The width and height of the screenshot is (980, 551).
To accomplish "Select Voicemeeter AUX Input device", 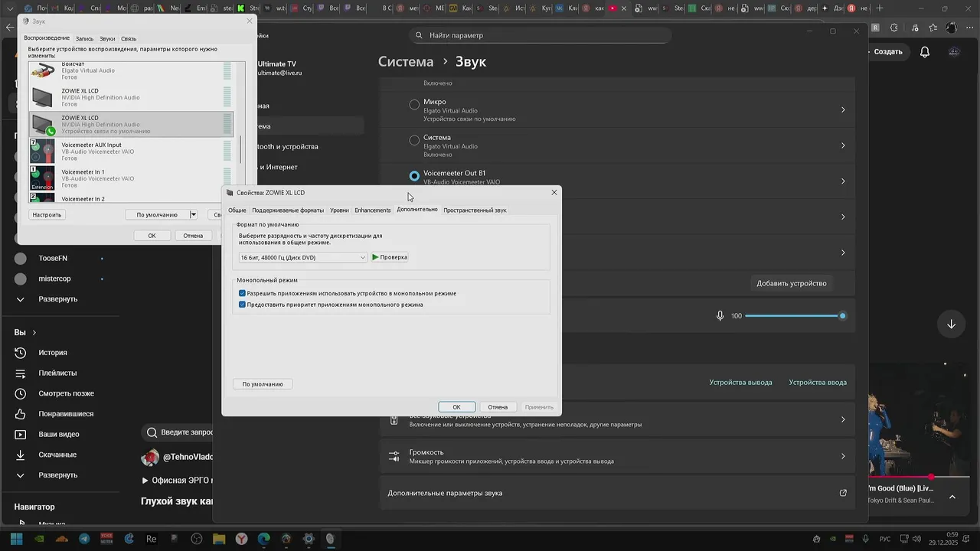I will coord(130,152).
